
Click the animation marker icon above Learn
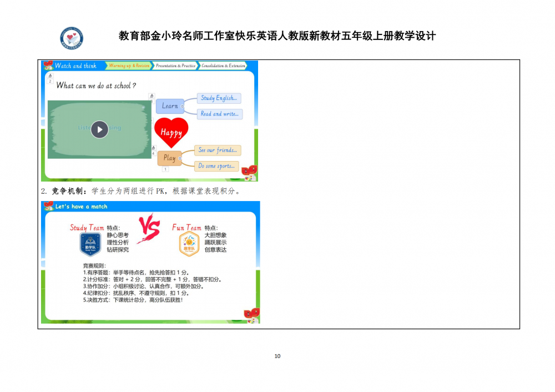[x=152, y=96]
